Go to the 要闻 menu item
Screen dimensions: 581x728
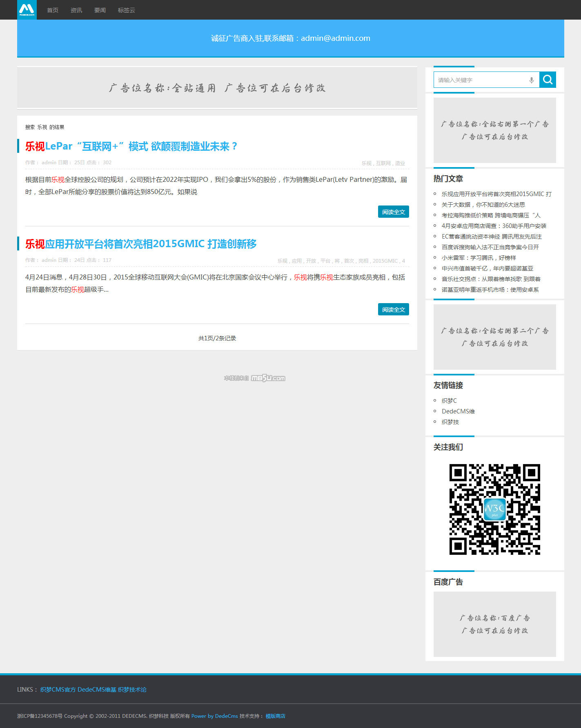100,10
